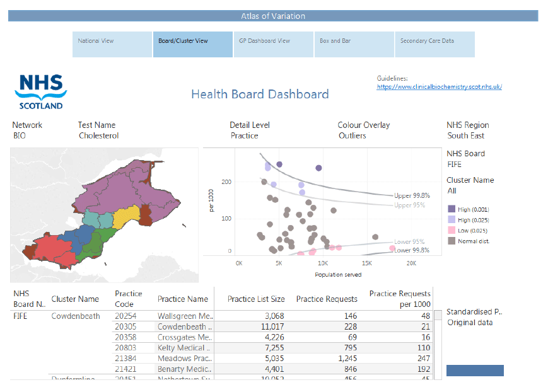Click the Lower 99.8% funnel line label
This screenshot has height=392, width=548.
(412, 250)
